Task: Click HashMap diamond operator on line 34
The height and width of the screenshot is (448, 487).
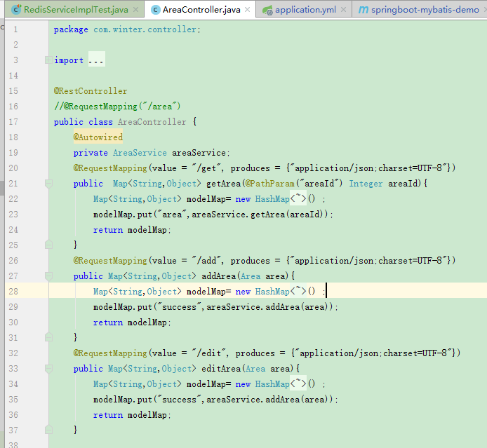Action: coord(298,383)
